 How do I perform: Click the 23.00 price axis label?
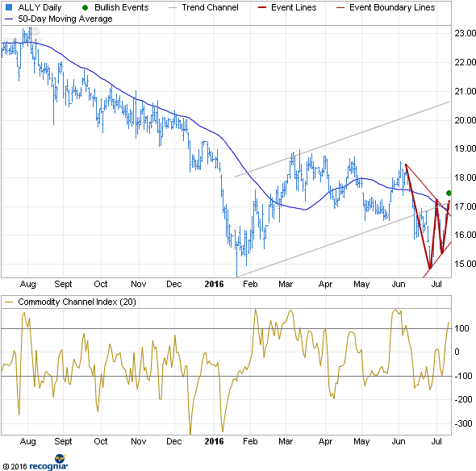pyautogui.click(x=465, y=33)
